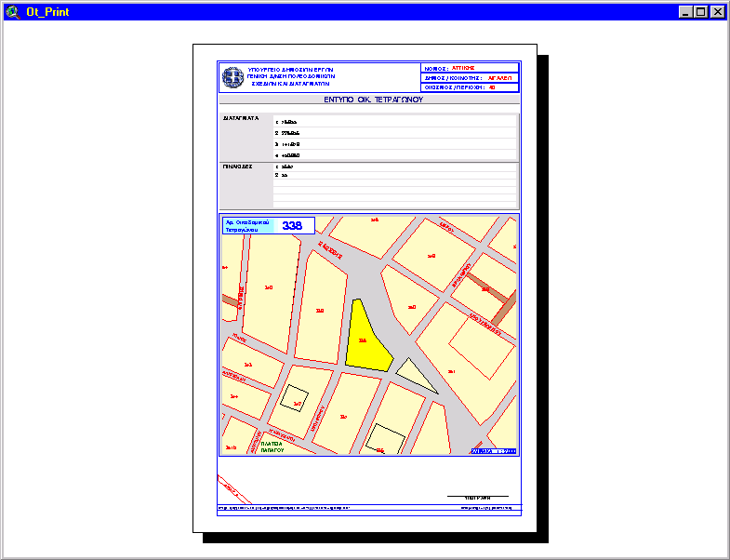Screen dimensions: 730x560
Task: Close the Ot_Print preview window
Action: pyautogui.click(x=717, y=12)
